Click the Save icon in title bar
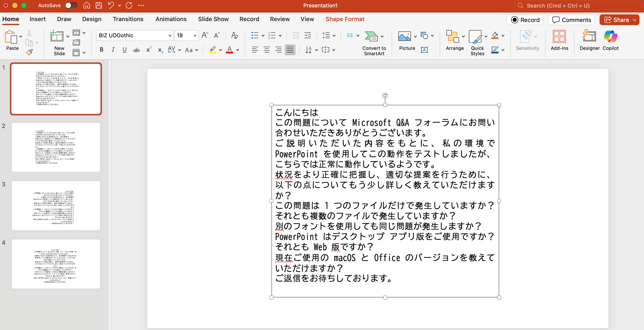The width and height of the screenshot is (644, 330). click(x=99, y=5)
